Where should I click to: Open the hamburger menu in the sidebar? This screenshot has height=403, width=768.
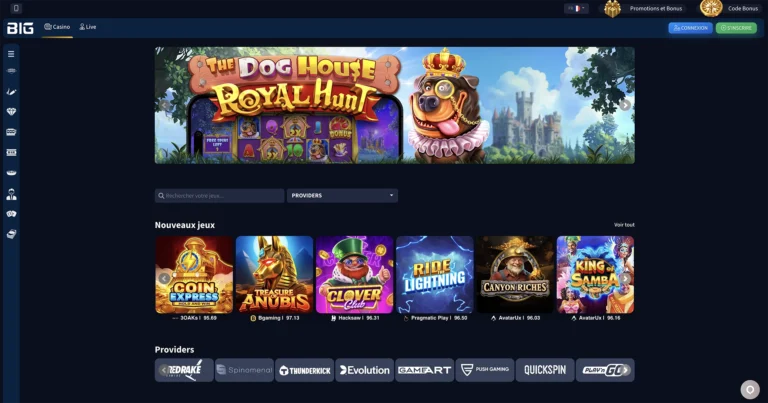point(11,54)
